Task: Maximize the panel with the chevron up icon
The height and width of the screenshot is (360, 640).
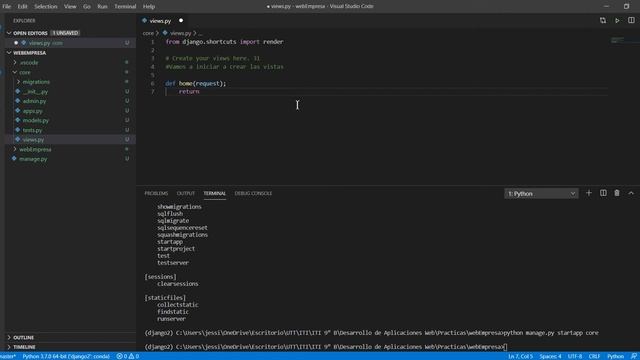Action: coord(631,193)
